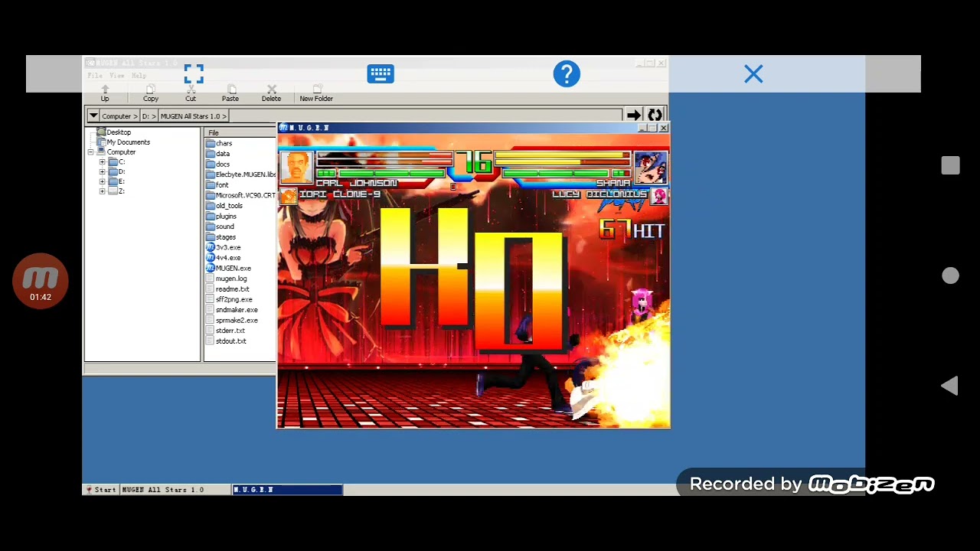The image size is (980, 551).
Task: Open the Mobizen recorder bubble
Action: tap(41, 281)
